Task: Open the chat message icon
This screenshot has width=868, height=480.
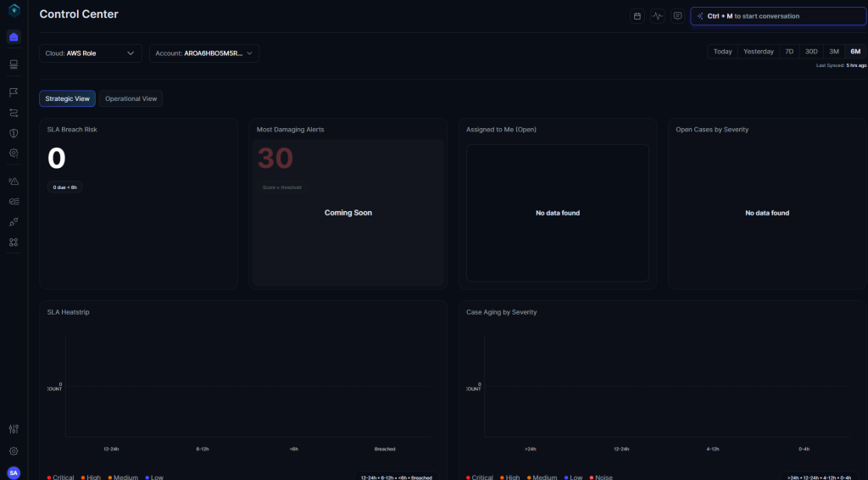Action: (677, 16)
